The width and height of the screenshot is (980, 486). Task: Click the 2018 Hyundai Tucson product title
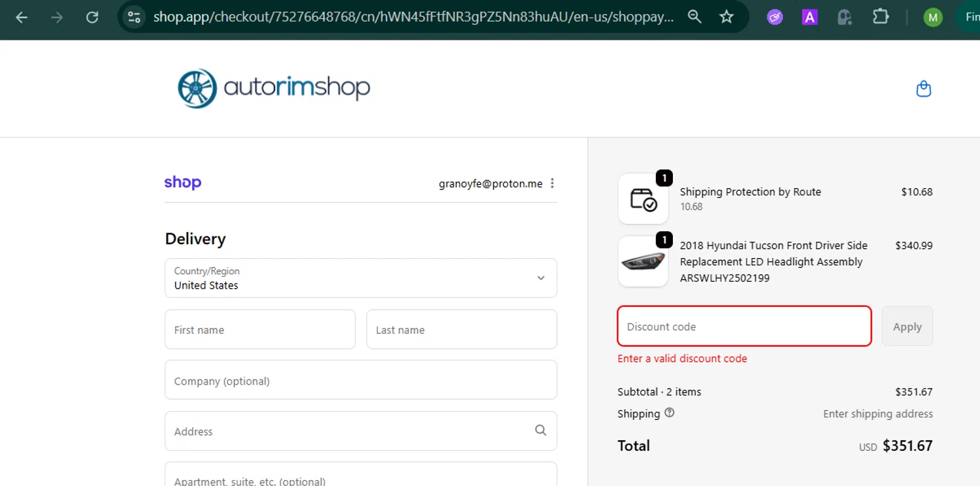(x=774, y=261)
